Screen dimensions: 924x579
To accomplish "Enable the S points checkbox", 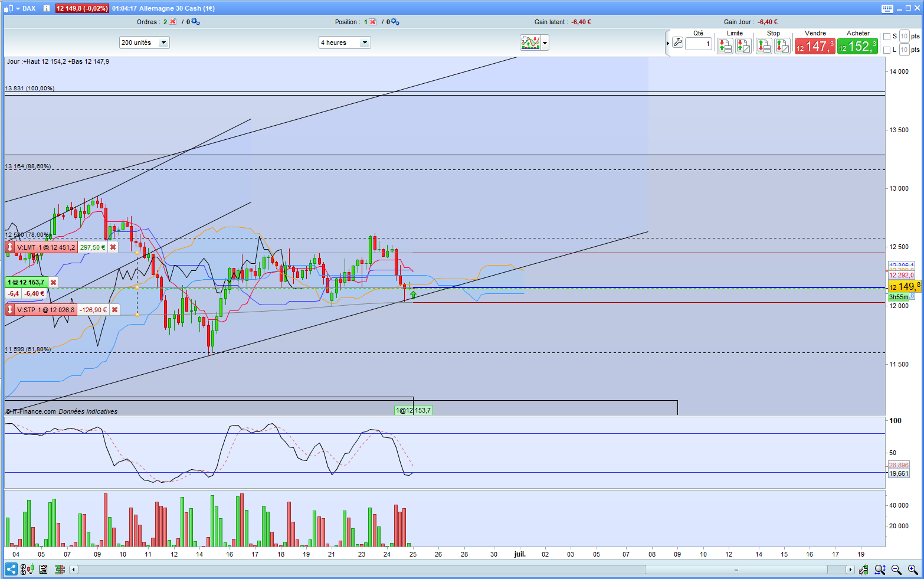I will [x=887, y=37].
